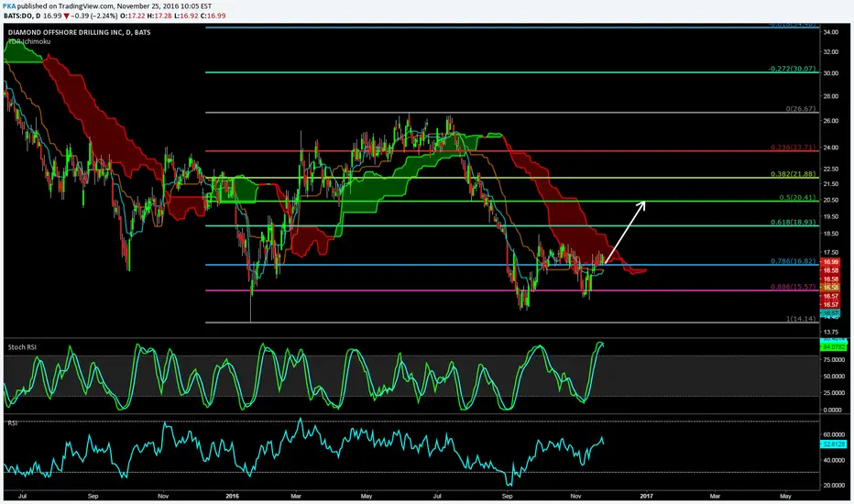Click the −0.39 (−2.24%) change value

coord(94,16)
